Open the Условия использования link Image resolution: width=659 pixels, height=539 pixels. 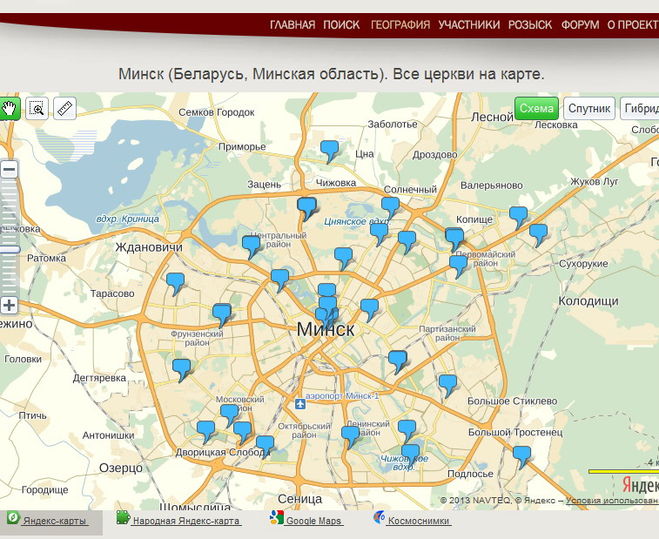point(610,500)
